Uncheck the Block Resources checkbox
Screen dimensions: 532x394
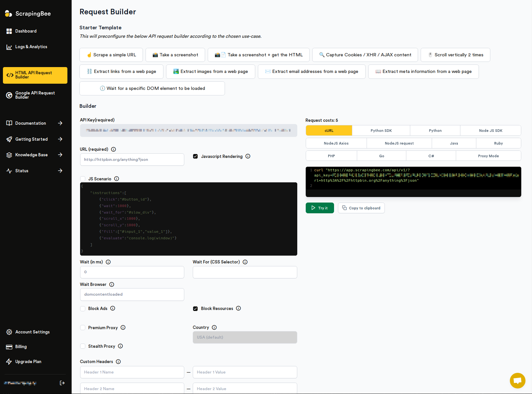coord(195,309)
